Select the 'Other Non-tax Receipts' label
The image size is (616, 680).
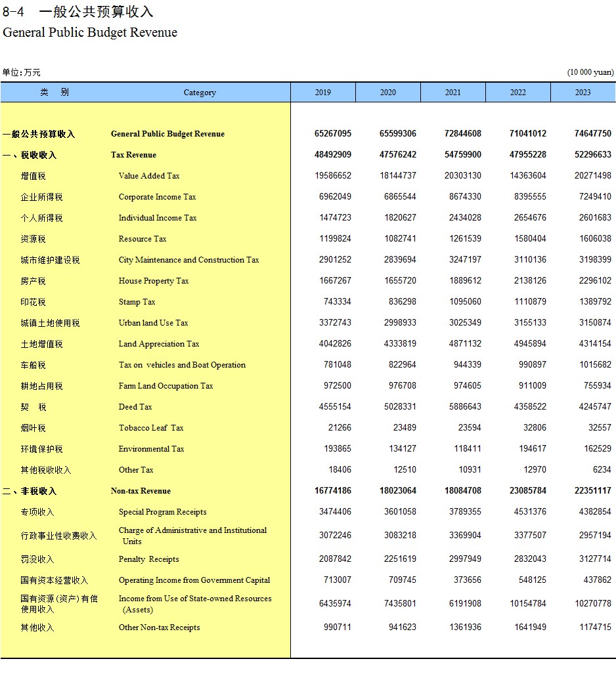(159, 627)
